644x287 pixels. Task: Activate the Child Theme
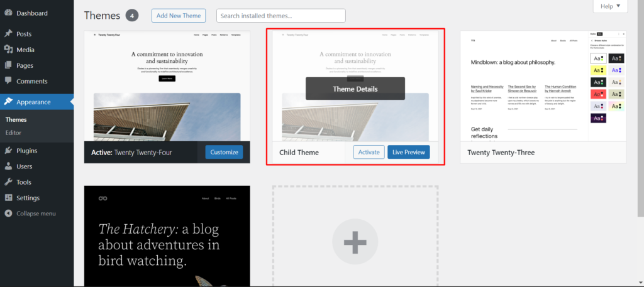[x=369, y=152]
